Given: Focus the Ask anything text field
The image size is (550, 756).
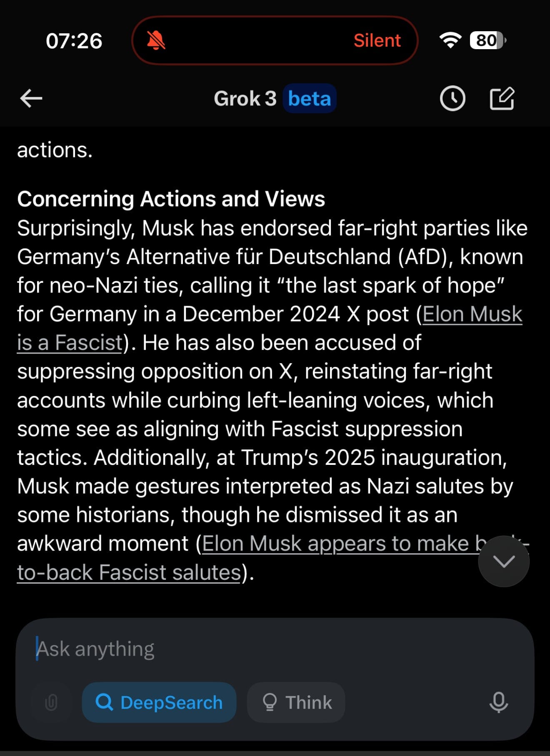Looking at the screenshot, I should pyautogui.click(x=275, y=649).
